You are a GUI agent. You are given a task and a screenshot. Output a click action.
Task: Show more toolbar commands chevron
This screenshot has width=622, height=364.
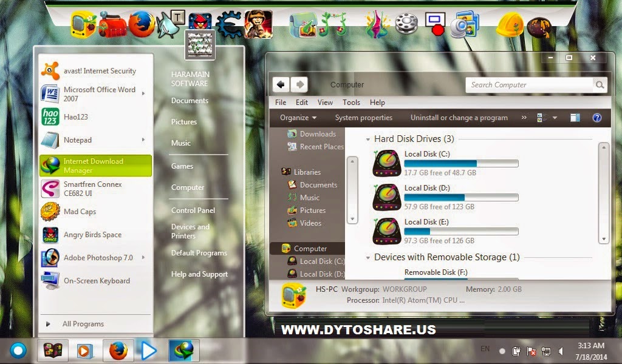pyautogui.click(x=524, y=117)
